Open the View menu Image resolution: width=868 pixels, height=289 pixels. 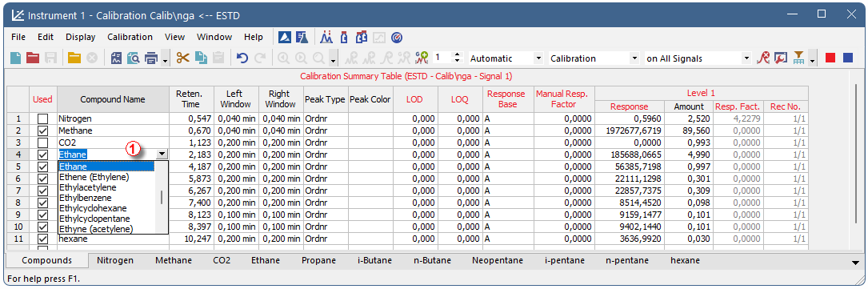(175, 37)
